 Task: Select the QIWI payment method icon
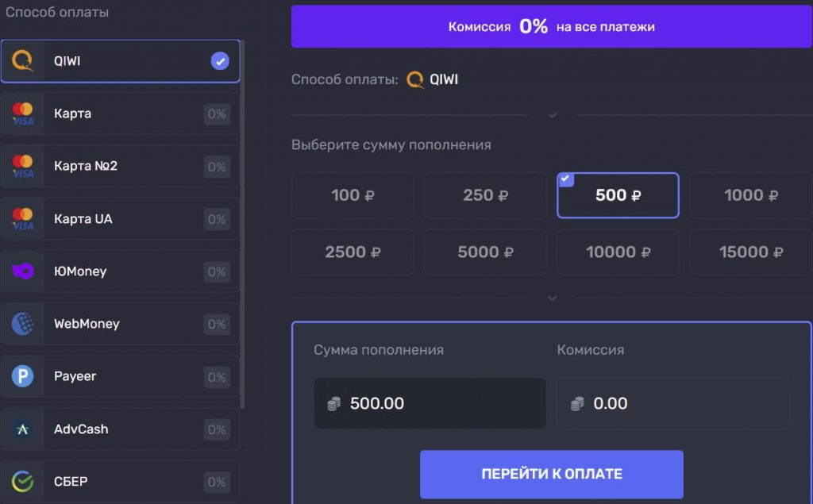coord(22,60)
